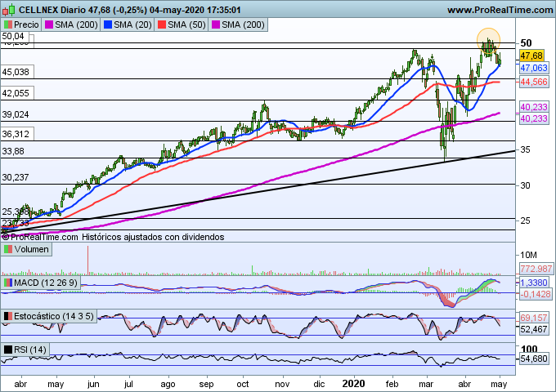Click the highlighted orange circle at price peak

(489, 40)
